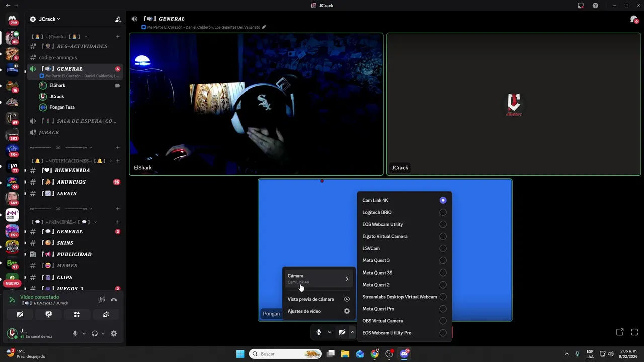Pick Meta Quest 3S camera
The height and width of the screenshot is (362, 644).
404,273
